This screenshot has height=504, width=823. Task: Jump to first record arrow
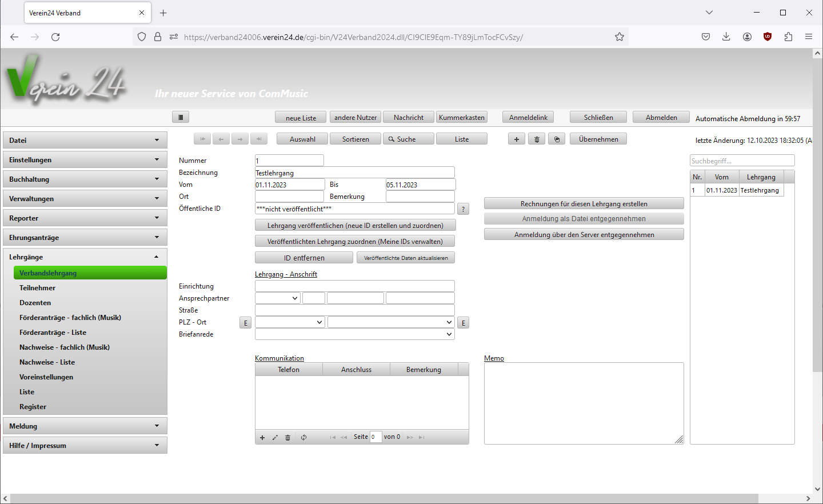pyautogui.click(x=202, y=139)
